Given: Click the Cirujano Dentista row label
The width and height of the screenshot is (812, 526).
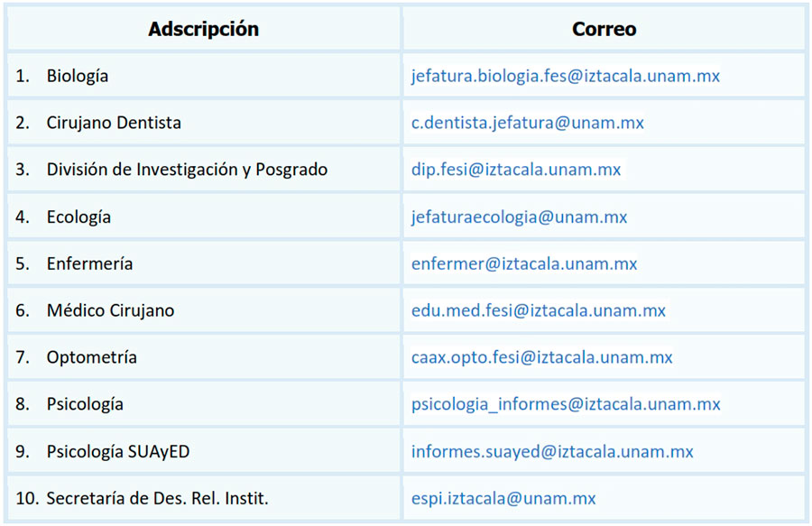Looking at the screenshot, I should pos(114,123).
